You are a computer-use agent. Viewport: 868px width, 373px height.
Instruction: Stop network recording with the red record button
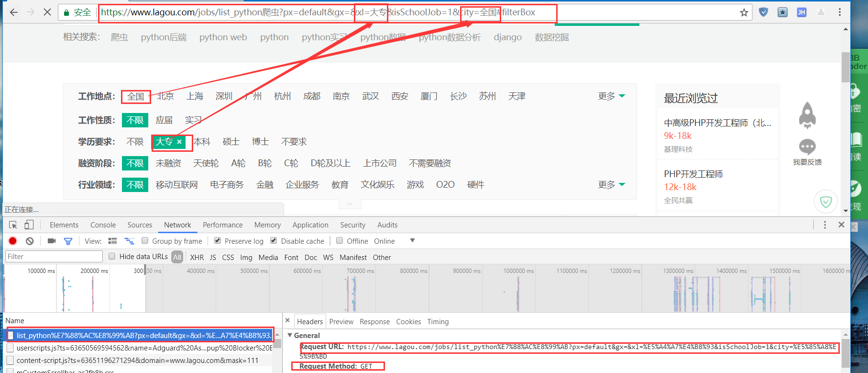(13, 241)
